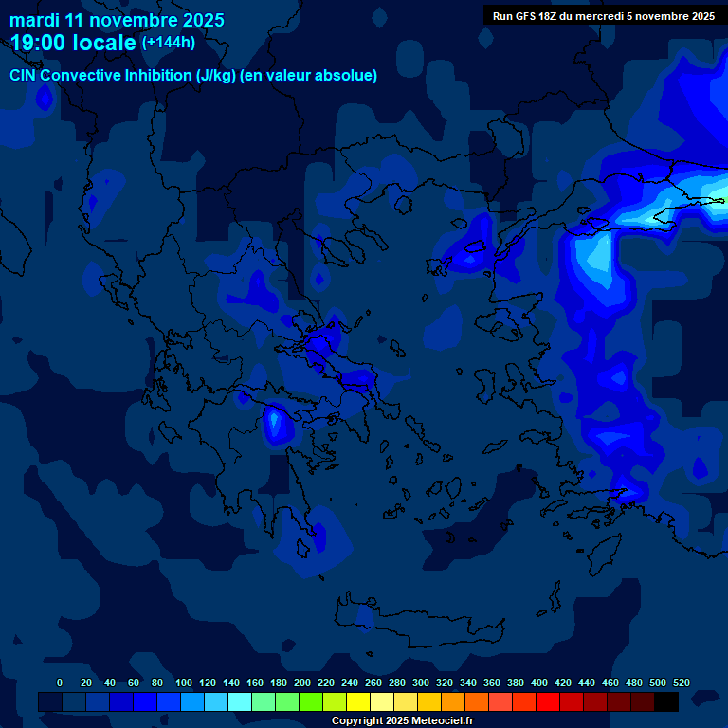Click the CIN Convective Inhibition title

[x=193, y=76]
